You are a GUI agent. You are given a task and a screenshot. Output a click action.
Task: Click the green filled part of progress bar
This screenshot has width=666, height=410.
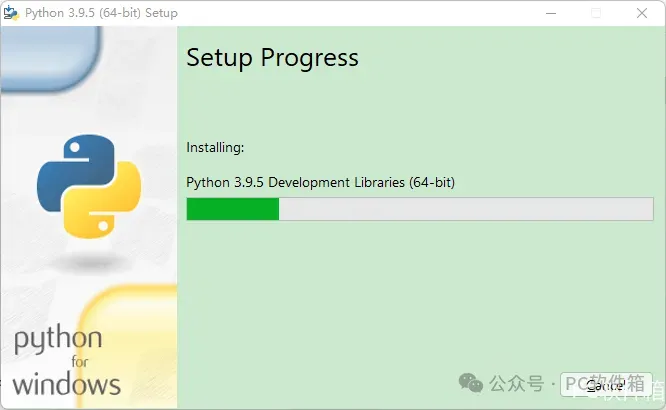tap(233, 209)
